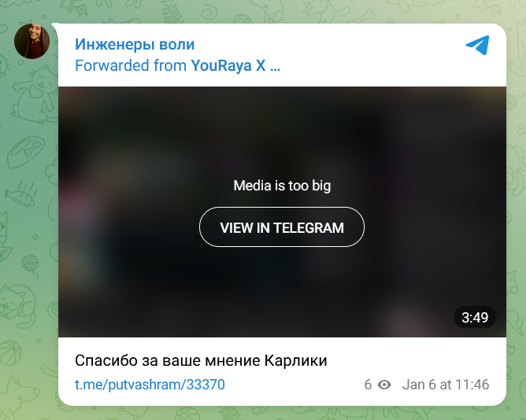
Task: Click the word Карлики in caption
Action: (295, 361)
